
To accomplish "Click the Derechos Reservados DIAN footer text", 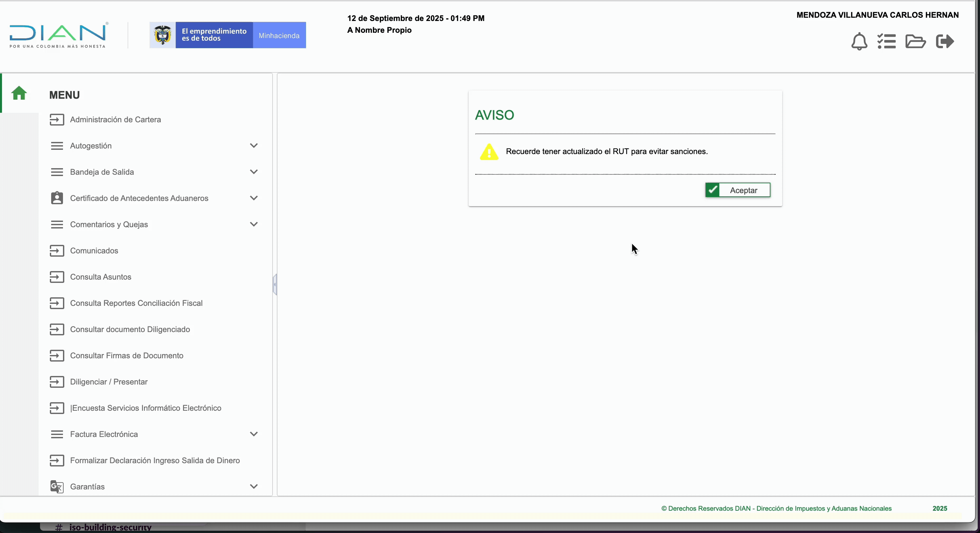I will pyautogui.click(x=776, y=509).
